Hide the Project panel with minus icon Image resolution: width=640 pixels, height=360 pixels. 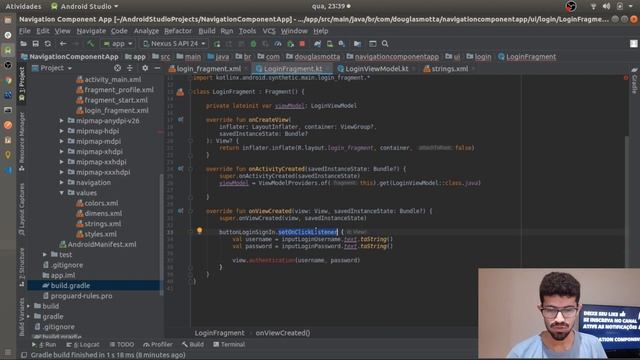157,68
